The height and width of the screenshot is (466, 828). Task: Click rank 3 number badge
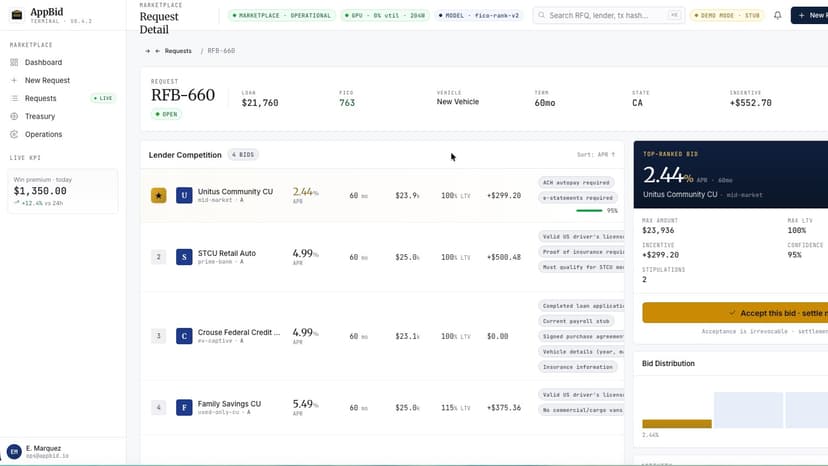pos(158,336)
